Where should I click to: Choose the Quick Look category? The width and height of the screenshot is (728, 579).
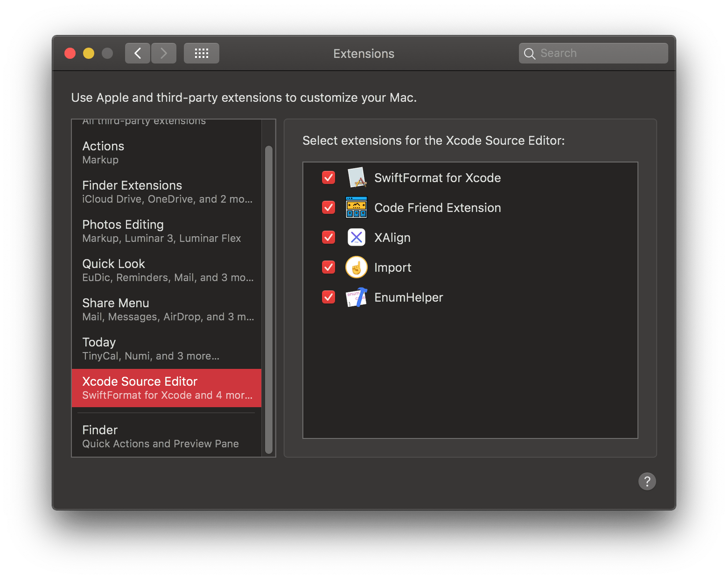(x=167, y=270)
